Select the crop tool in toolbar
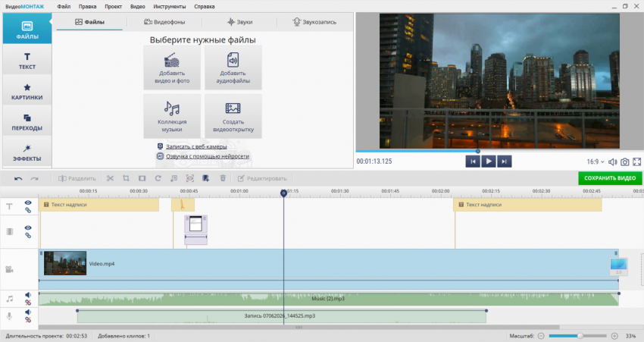644x342 pixels. (126, 178)
